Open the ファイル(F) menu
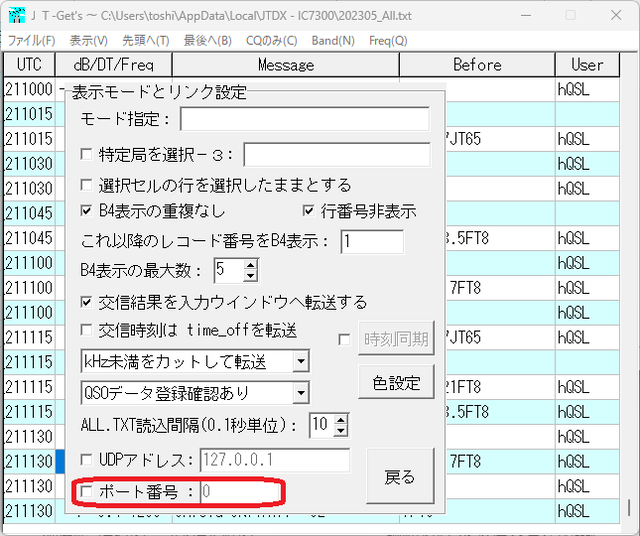The height and width of the screenshot is (536, 640). coord(32,41)
